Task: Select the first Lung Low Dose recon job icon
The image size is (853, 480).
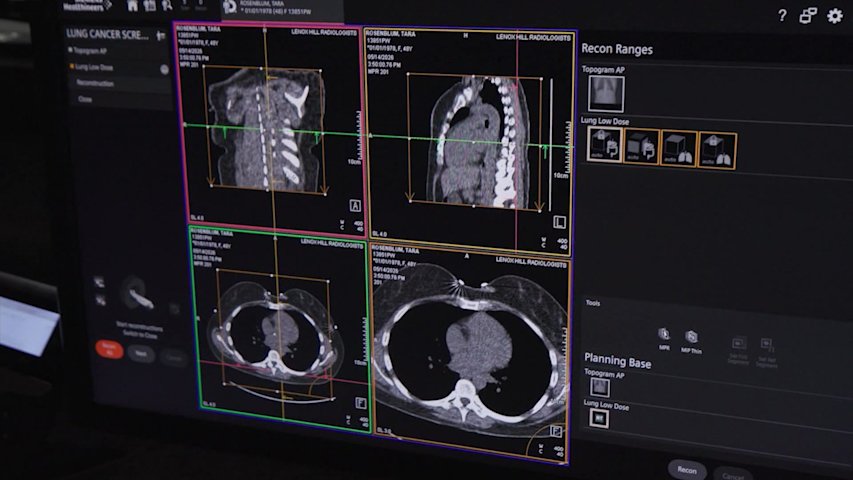Action: click(604, 145)
